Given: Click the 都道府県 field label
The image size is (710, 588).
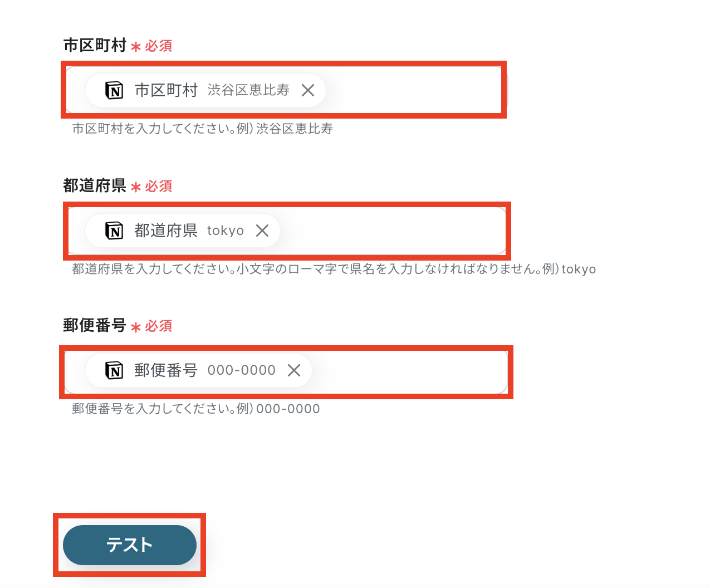Looking at the screenshot, I should point(95,185).
